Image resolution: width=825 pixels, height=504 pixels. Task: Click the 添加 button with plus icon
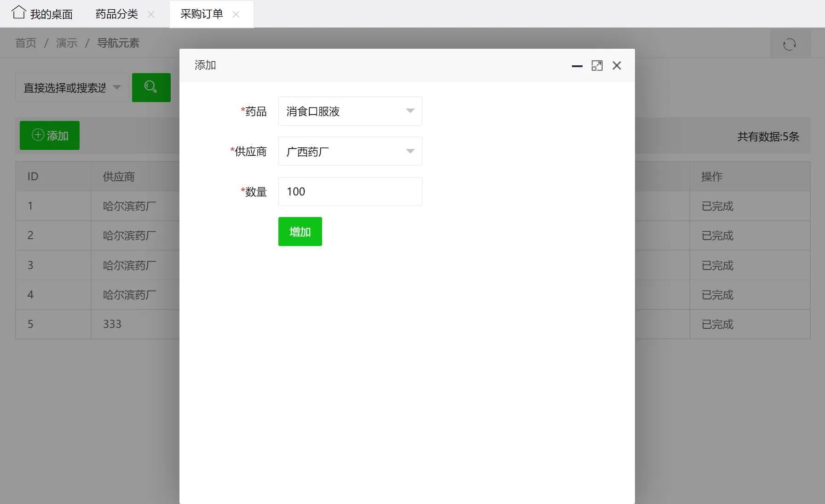click(50, 135)
